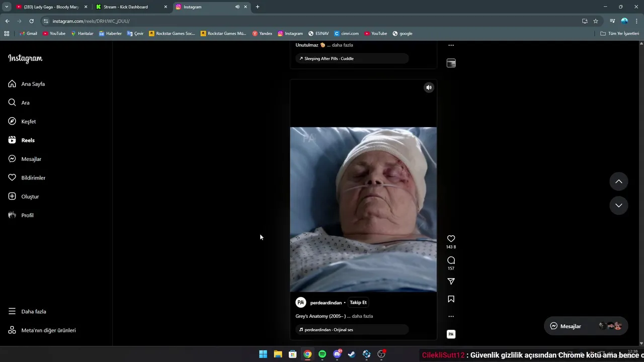Expand caption with daha fazla on Grey's Anatomy

(362, 316)
